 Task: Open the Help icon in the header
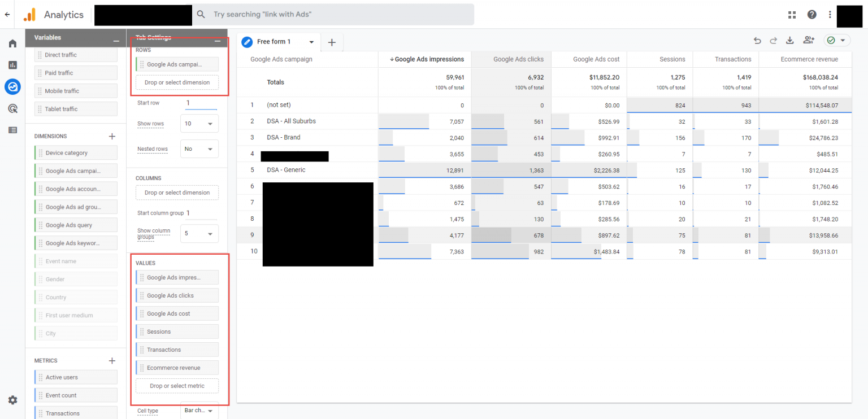click(x=812, y=15)
